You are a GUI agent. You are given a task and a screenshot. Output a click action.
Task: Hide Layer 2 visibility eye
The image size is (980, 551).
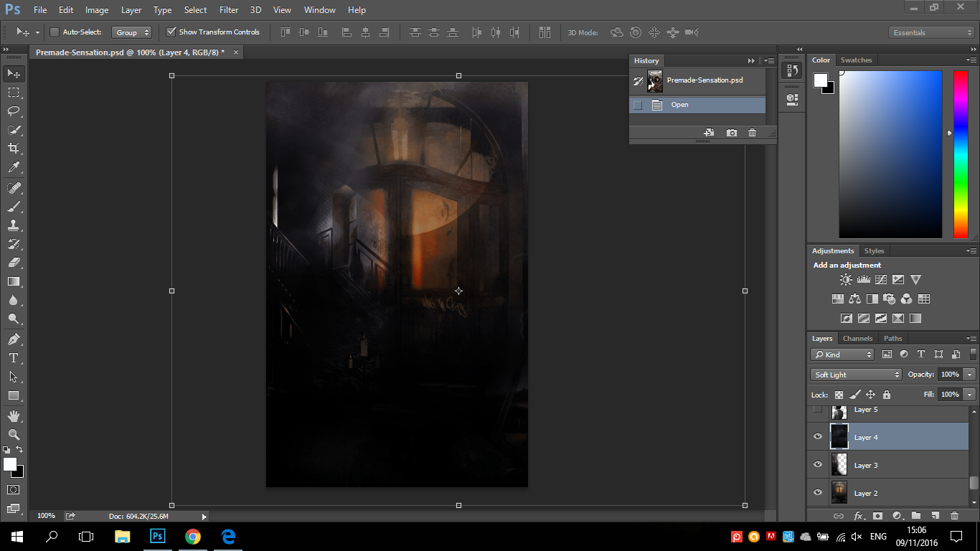pos(817,493)
